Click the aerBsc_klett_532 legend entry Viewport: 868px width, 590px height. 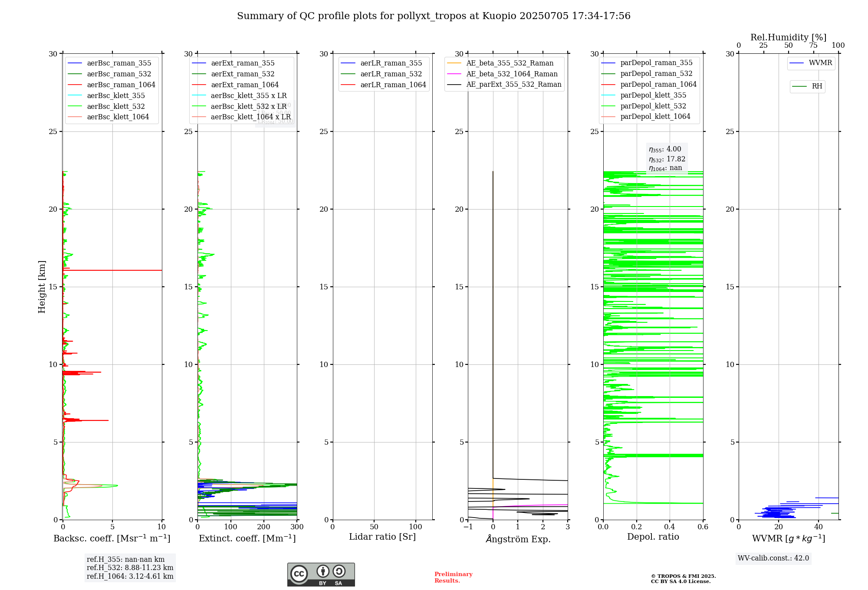click(115, 106)
